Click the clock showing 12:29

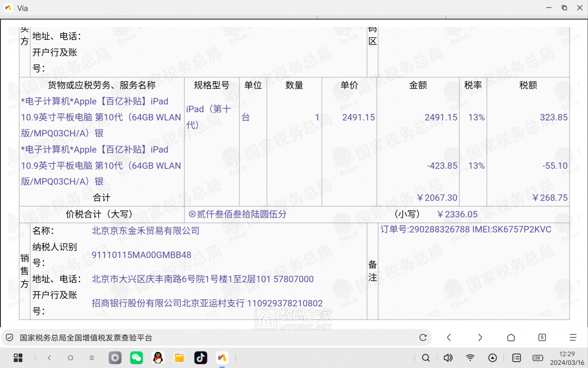(x=567, y=354)
